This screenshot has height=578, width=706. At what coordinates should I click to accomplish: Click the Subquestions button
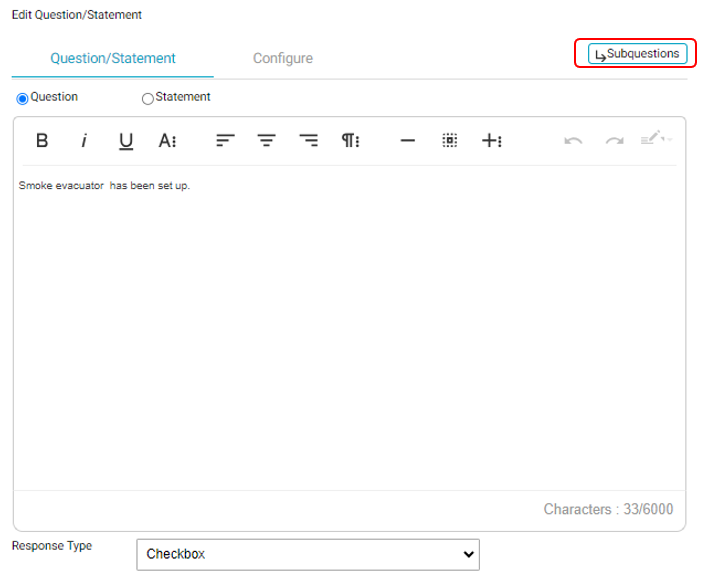point(637,54)
